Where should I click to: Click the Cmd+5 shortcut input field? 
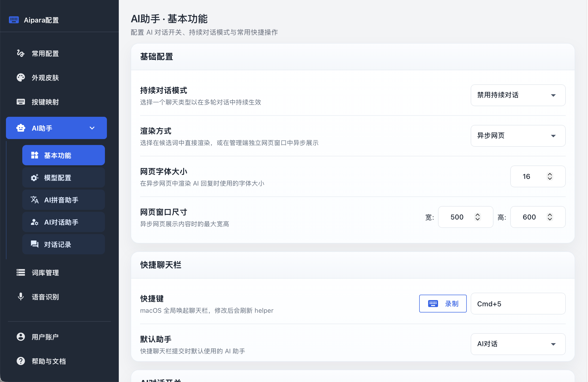(518, 304)
